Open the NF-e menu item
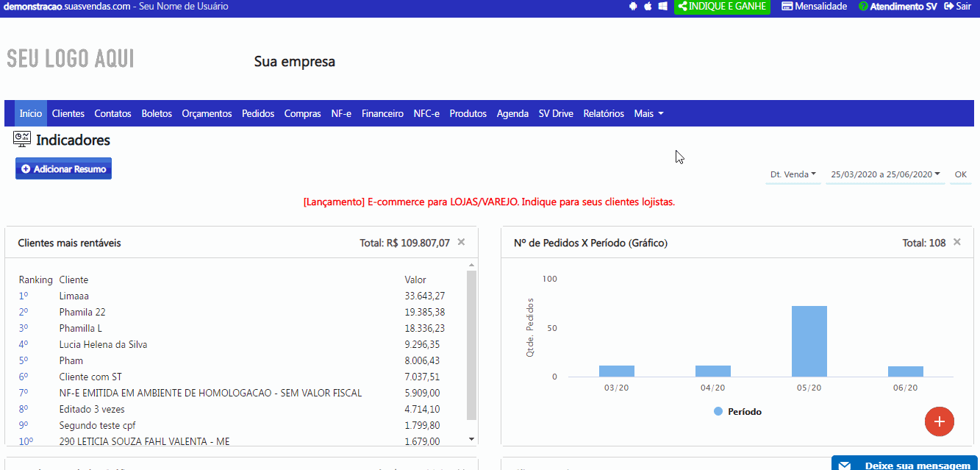The width and height of the screenshot is (980, 470). point(341,113)
